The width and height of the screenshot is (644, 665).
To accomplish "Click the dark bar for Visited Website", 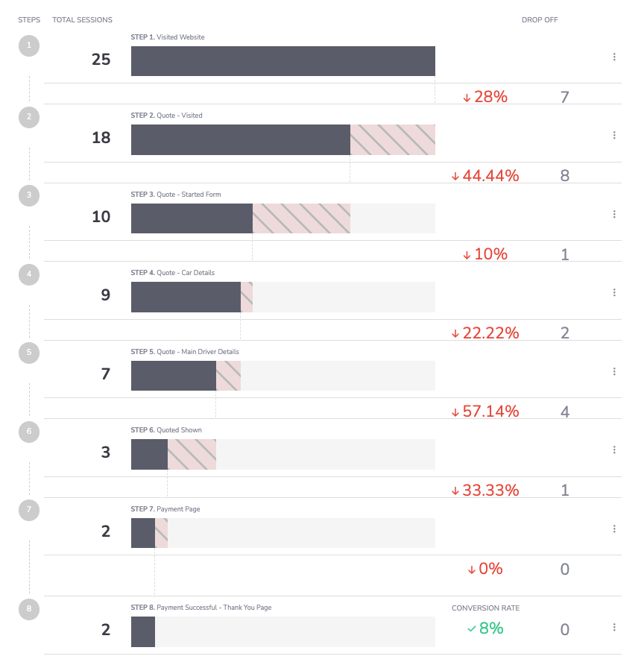I will click(x=282, y=61).
